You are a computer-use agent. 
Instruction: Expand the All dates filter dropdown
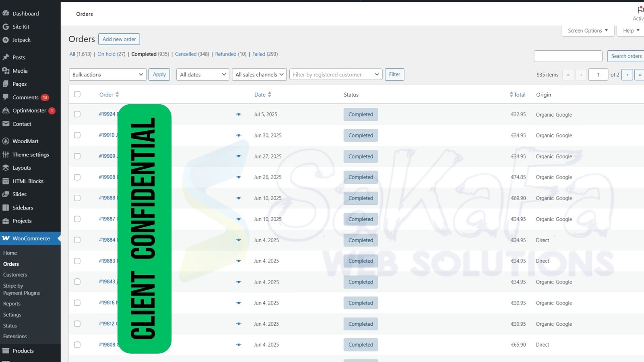click(x=202, y=75)
